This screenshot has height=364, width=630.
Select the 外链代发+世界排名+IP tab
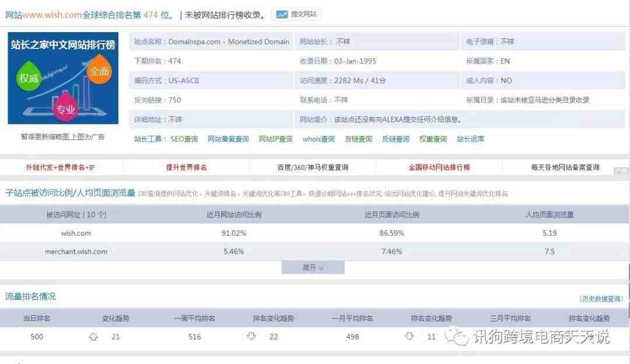point(60,167)
